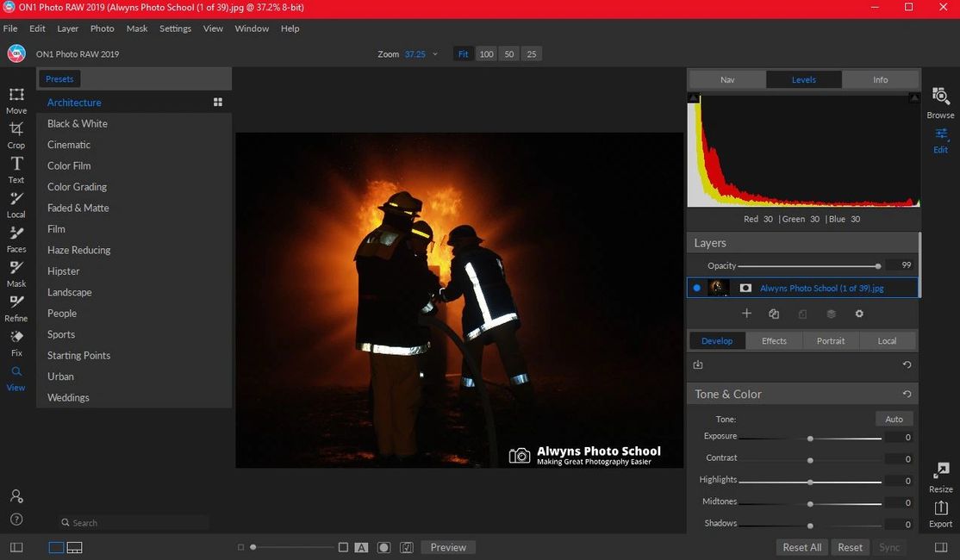Toggle the Preview button
This screenshot has width=960, height=560.
(x=447, y=547)
